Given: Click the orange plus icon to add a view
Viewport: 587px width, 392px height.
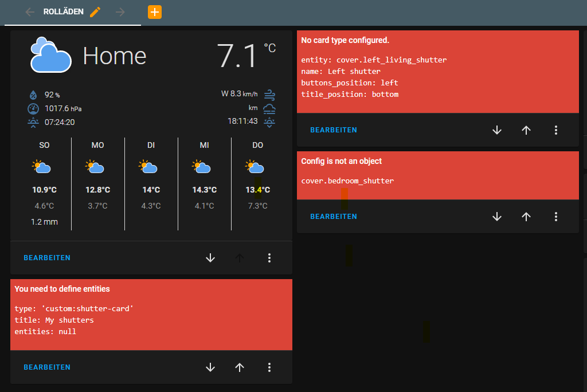Looking at the screenshot, I should 154,11.
